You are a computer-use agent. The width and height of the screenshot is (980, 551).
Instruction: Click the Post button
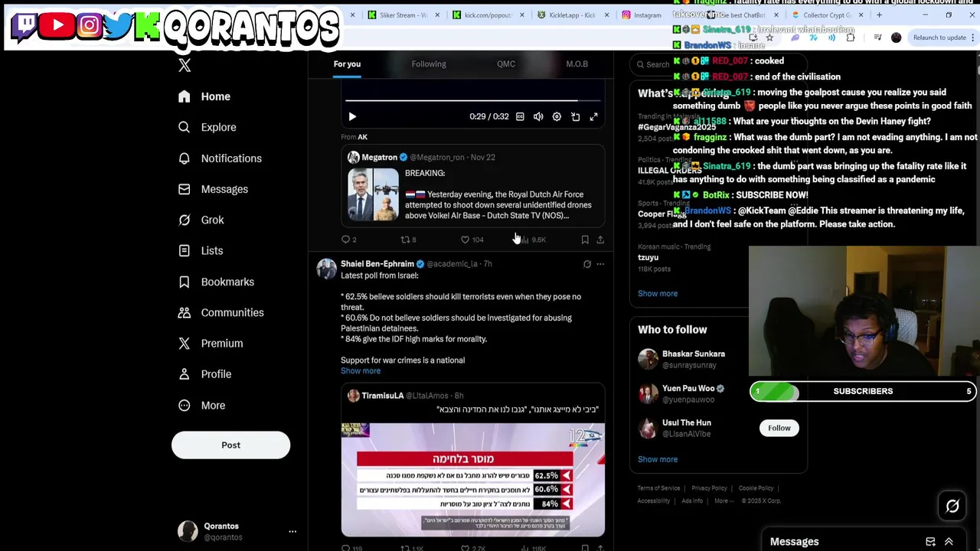(230, 445)
